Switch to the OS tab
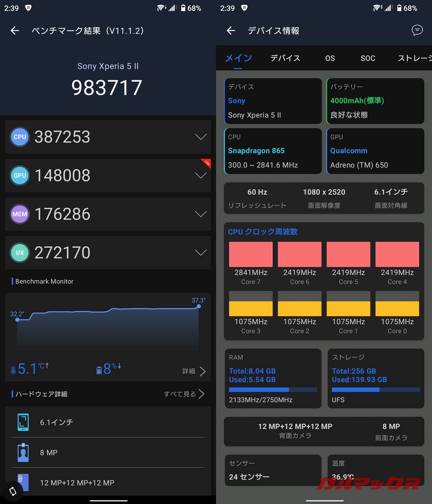The height and width of the screenshot is (504, 432). (330, 58)
